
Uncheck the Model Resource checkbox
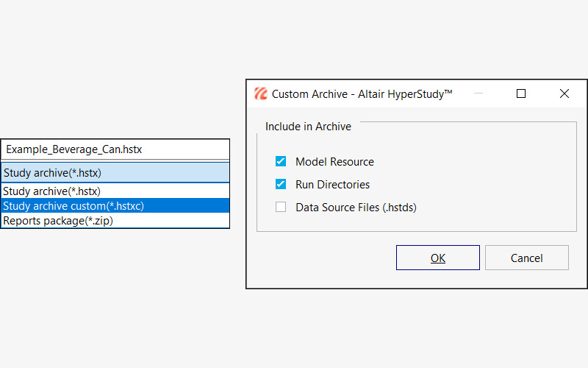[281, 162]
